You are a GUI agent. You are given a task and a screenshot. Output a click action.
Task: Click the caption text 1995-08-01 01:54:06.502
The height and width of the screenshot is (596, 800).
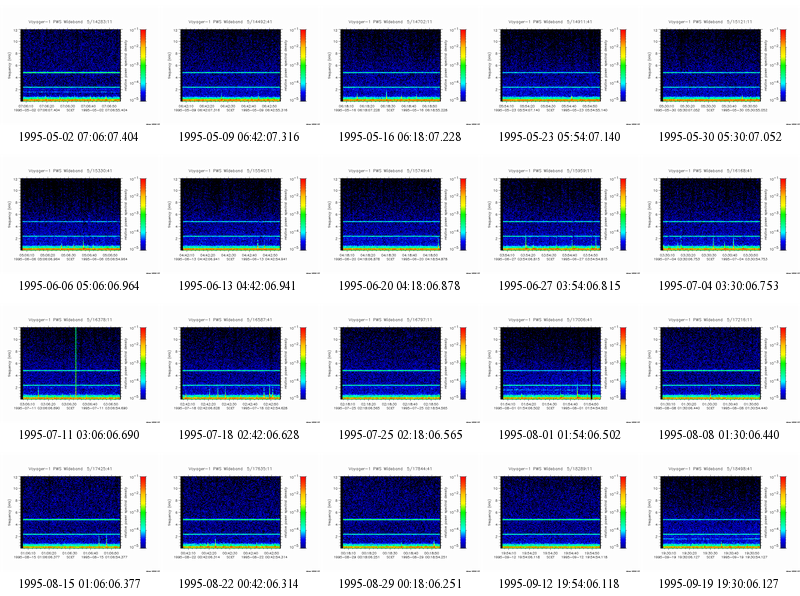(x=560, y=435)
